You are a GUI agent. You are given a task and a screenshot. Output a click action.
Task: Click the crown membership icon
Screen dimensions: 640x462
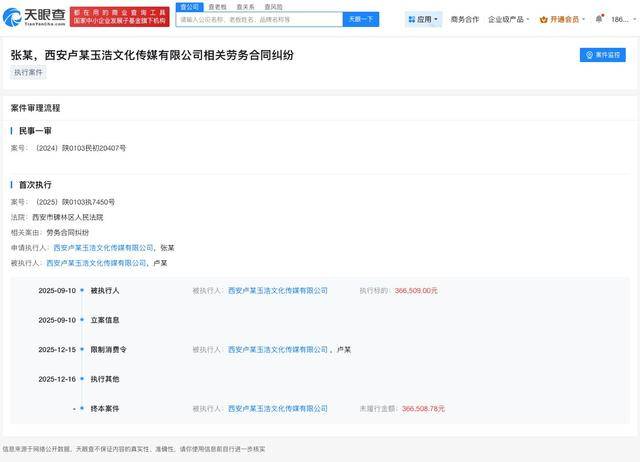click(543, 20)
